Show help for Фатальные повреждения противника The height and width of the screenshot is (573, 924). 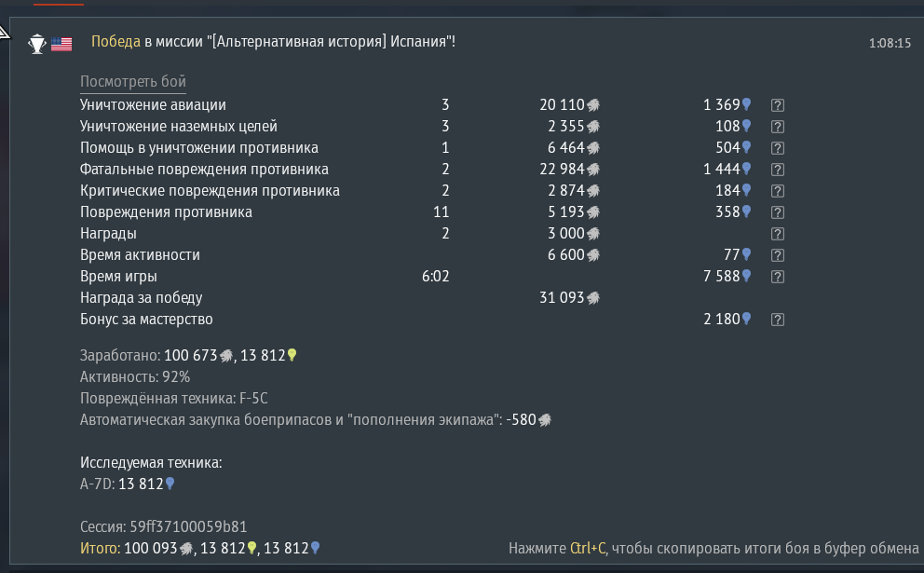pos(778,170)
